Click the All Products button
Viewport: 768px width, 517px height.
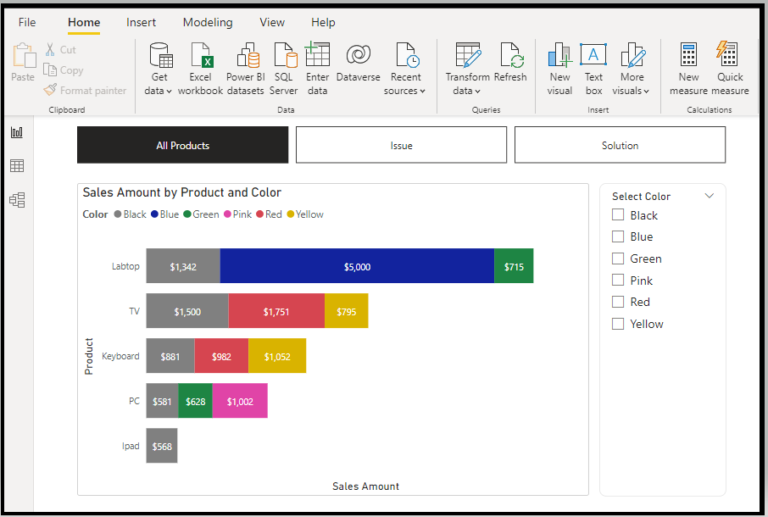(x=183, y=145)
